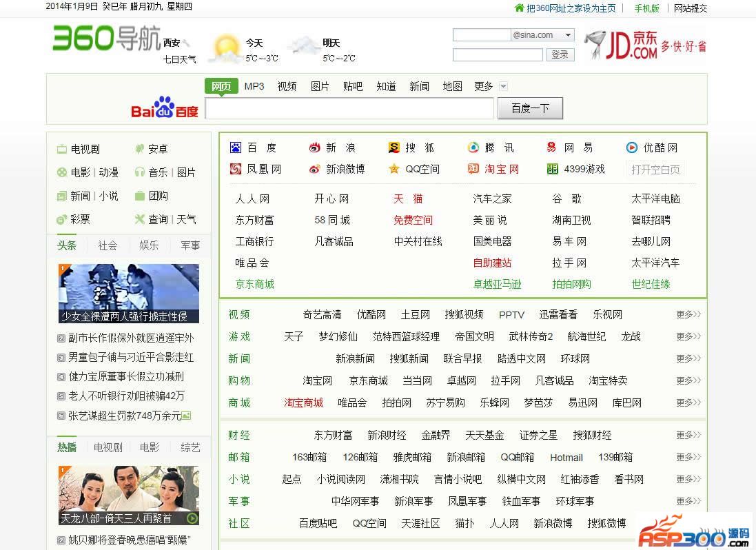Viewport: 756px width, 550px height.
Task: Click the Tencent icon beside 腾讯
Action: tap(473, 147)
